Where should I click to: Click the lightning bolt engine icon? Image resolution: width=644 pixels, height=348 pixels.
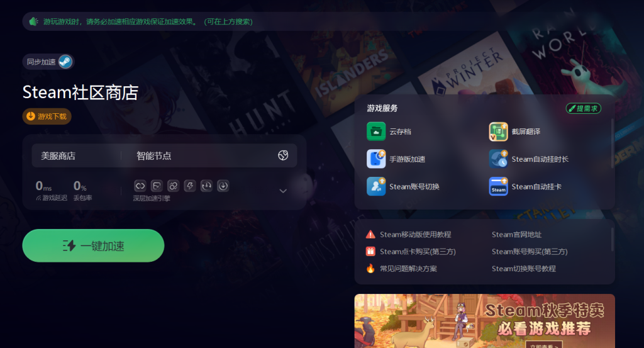[190, 186]
